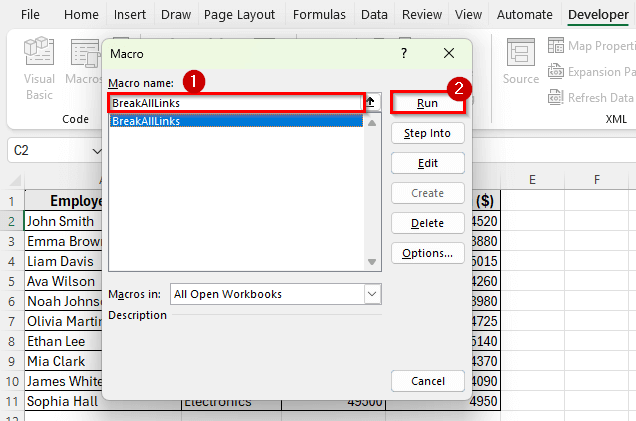Click the Edit macro button
Viewport: 636px width, 421px height.
pyautogui.click(x=428, y=163)
